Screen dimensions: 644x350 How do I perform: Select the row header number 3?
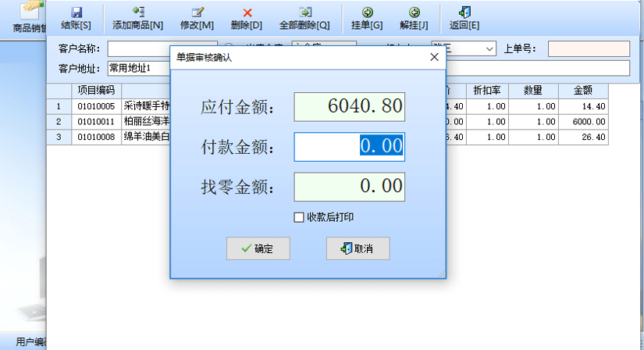coord(59,137)
